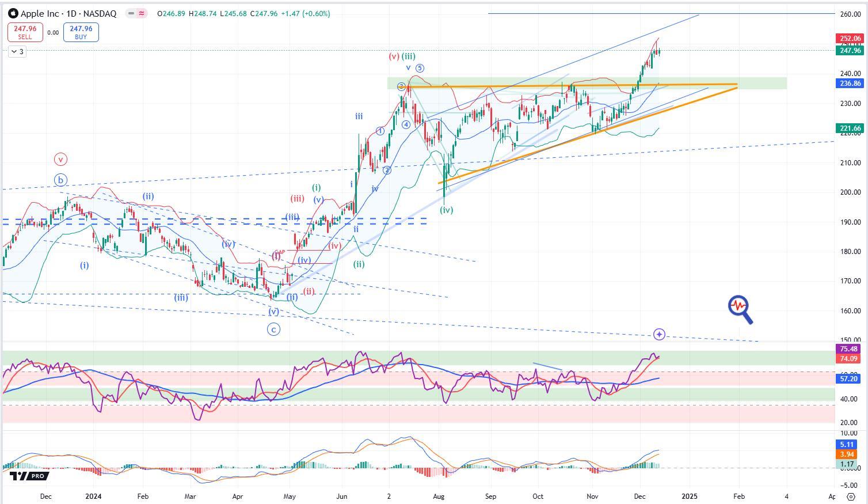Click the Jun label on time axis
Screen dimensions: 868x504
(x=342, y=496)
